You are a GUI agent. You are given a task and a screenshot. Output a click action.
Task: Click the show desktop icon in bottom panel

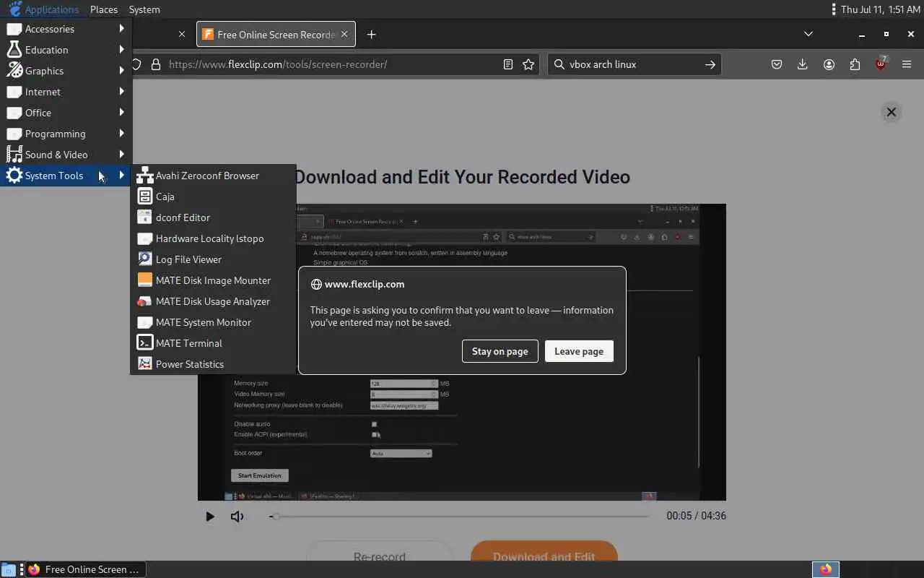[8, 569]
